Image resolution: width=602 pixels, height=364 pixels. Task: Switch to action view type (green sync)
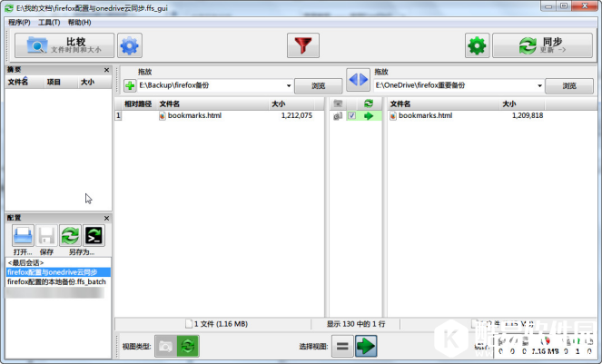click(188, 346)
